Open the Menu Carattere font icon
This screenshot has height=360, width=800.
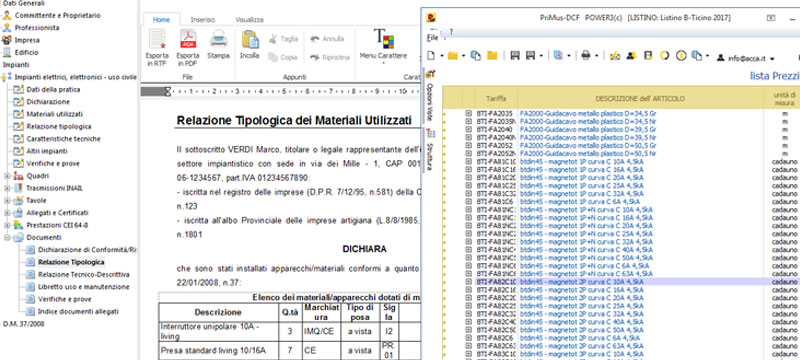384,39
